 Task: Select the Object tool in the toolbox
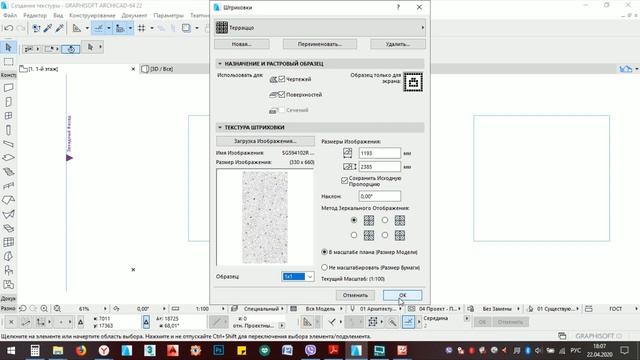coord(8,270)
